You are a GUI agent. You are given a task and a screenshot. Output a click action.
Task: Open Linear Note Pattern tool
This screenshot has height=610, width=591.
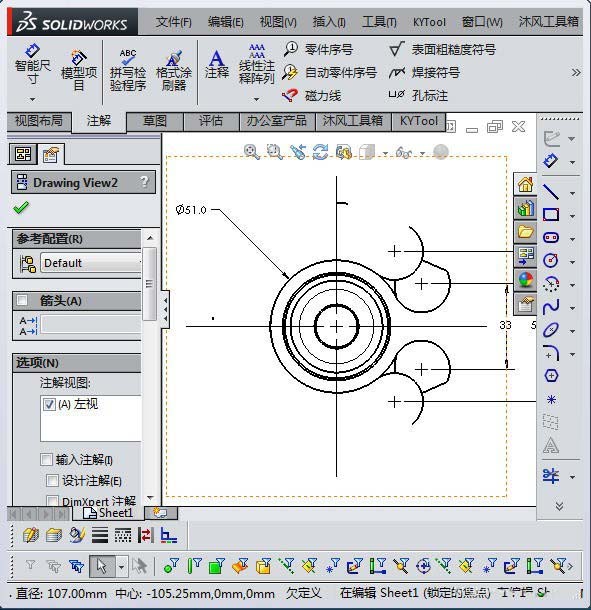click(x=256, y=64)
